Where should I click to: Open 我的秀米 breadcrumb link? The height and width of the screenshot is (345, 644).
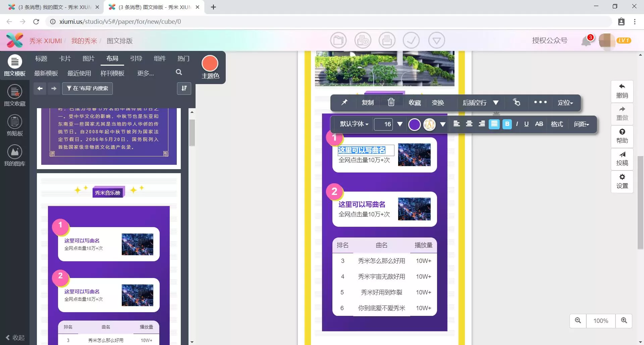[84, 41]
